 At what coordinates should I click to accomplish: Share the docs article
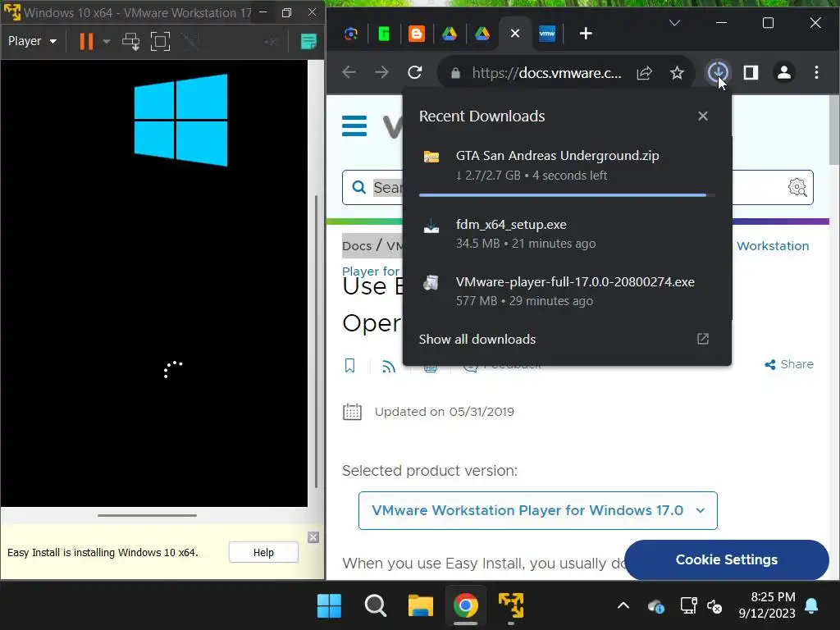tap(789, 364)
